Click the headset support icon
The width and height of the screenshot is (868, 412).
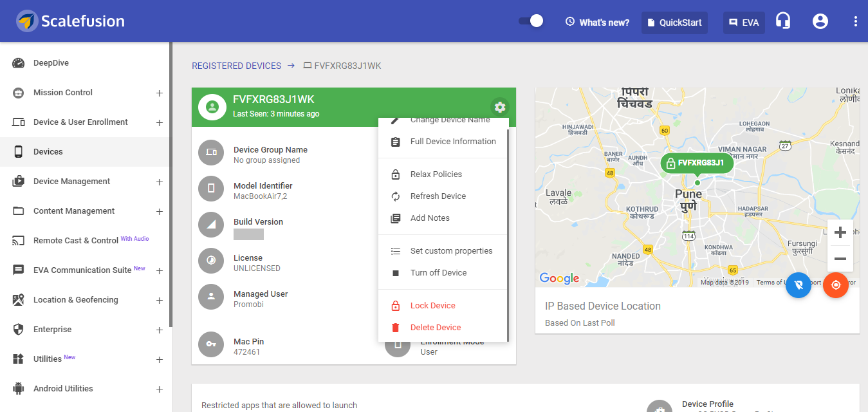[783, 21]
